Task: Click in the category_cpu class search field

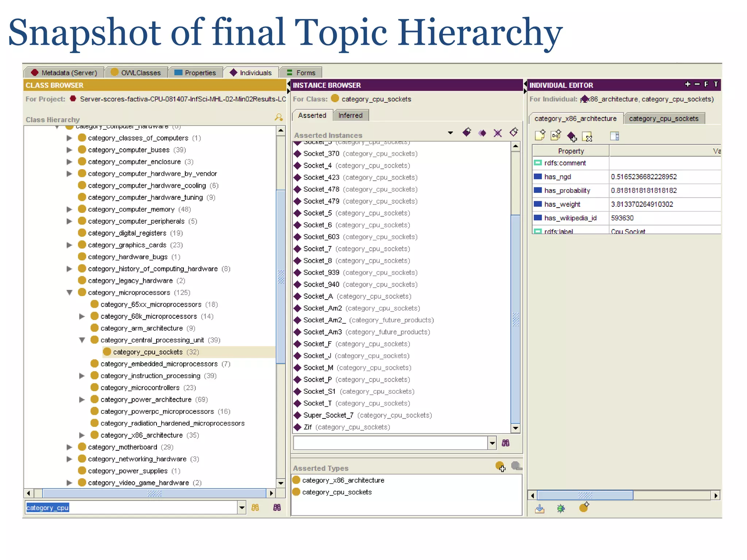Action: click(x=131, y=507)
